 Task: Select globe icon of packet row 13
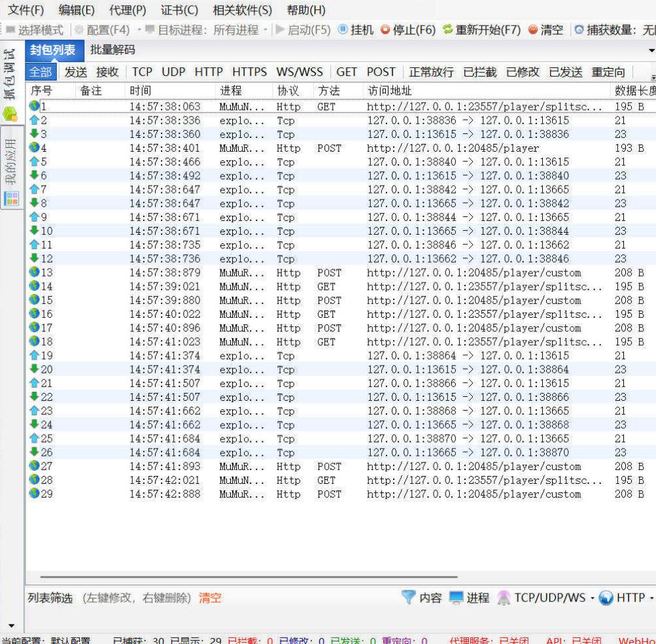34,272
